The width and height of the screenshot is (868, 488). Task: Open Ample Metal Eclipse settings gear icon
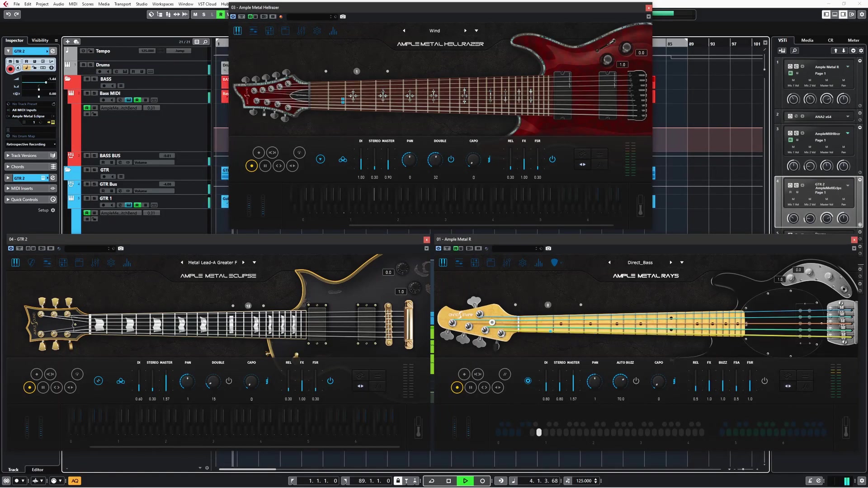coord(111,263)
